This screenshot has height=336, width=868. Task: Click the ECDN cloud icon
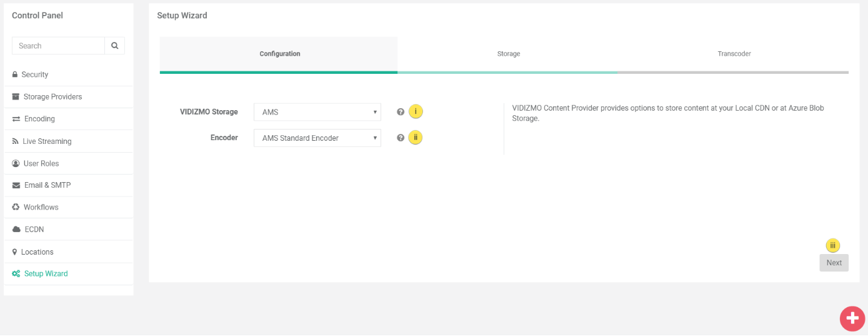16,230
